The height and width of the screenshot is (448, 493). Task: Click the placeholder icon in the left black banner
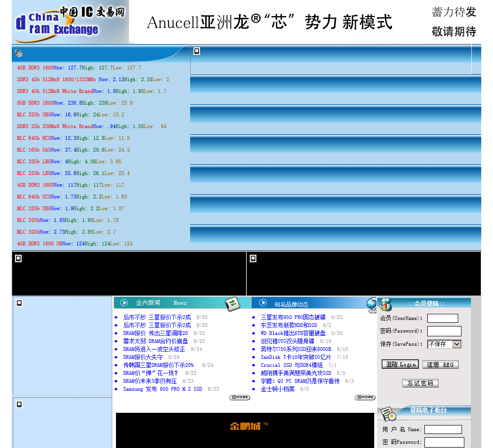tap(19, 258)
